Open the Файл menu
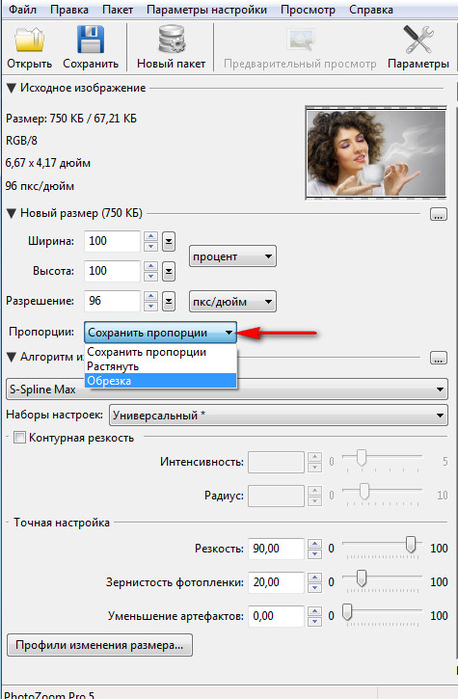458x699 pixels. pyautogui.click(x=23, y=9)
